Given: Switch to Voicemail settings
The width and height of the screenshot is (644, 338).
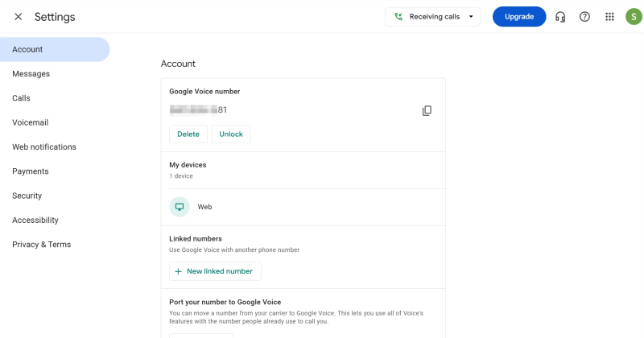Looking at the screenshot, I should pos(31,122).
